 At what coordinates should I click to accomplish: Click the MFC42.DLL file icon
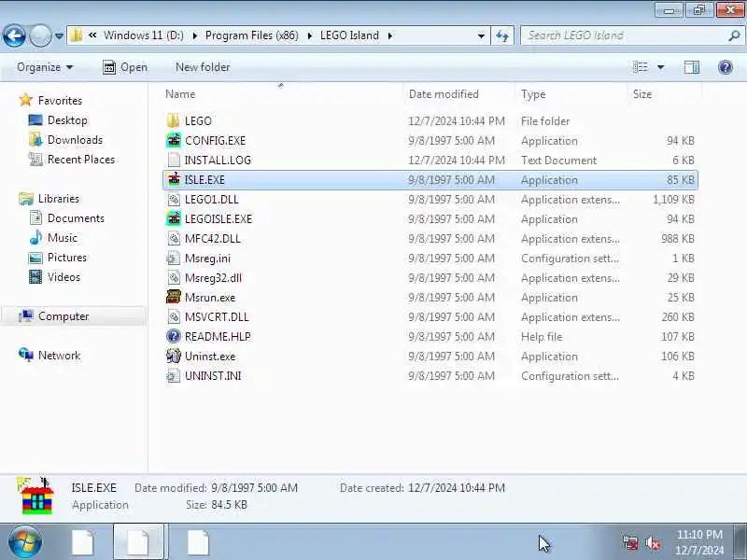click(174, 238)
